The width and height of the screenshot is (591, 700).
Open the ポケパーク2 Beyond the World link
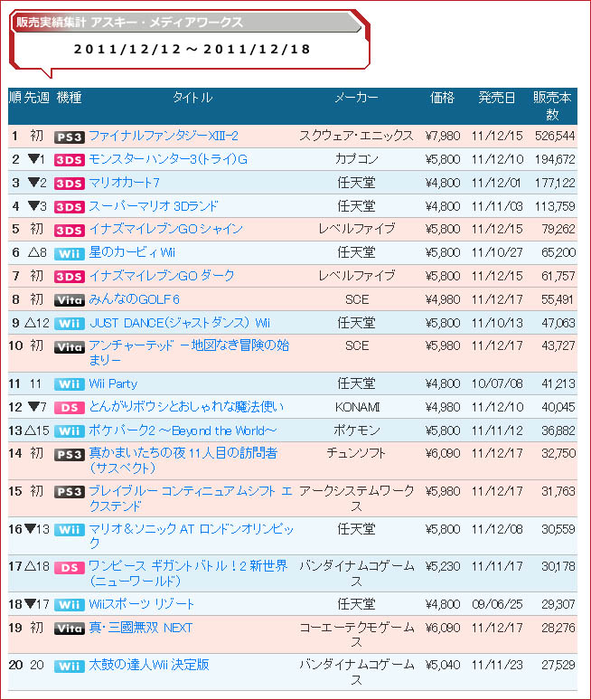[x=183, y=430]
